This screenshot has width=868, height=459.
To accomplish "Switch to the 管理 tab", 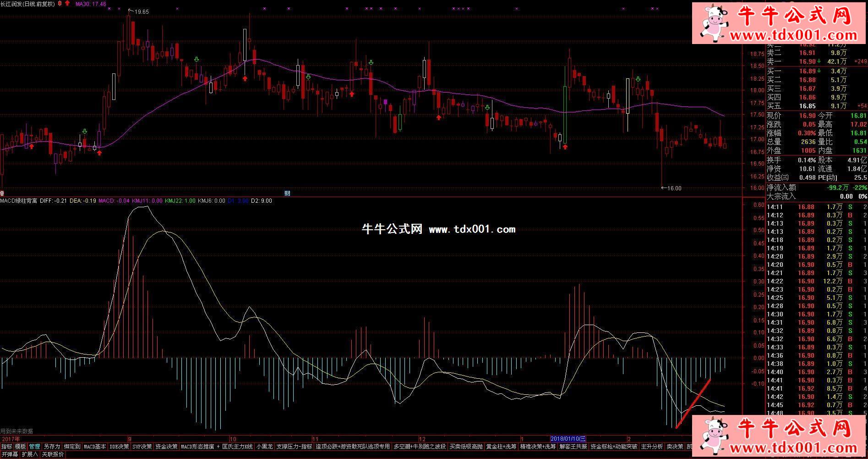I will [34, 447].
